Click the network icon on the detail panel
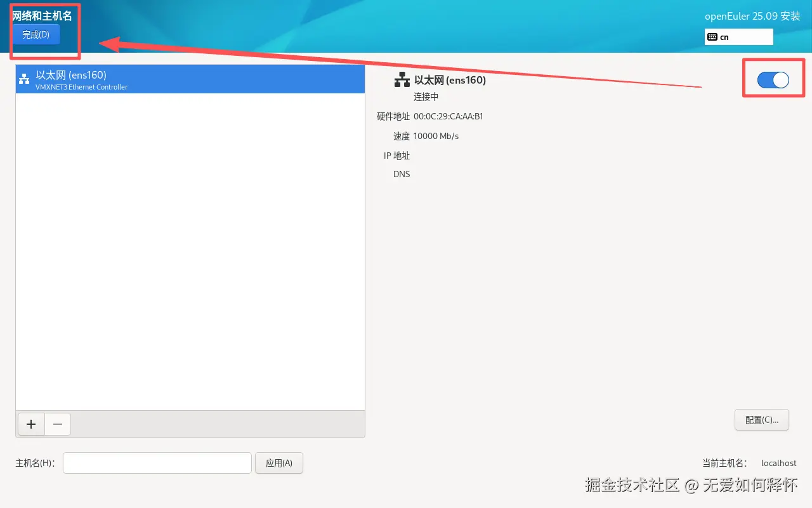Screen dimensions: 812x508 tap(402, 79)
